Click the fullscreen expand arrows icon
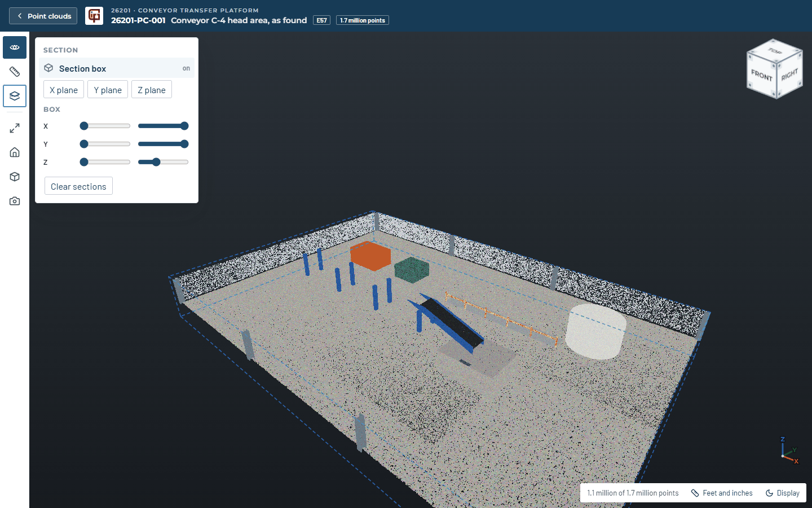The image size is (812, 508). [15, 128]
